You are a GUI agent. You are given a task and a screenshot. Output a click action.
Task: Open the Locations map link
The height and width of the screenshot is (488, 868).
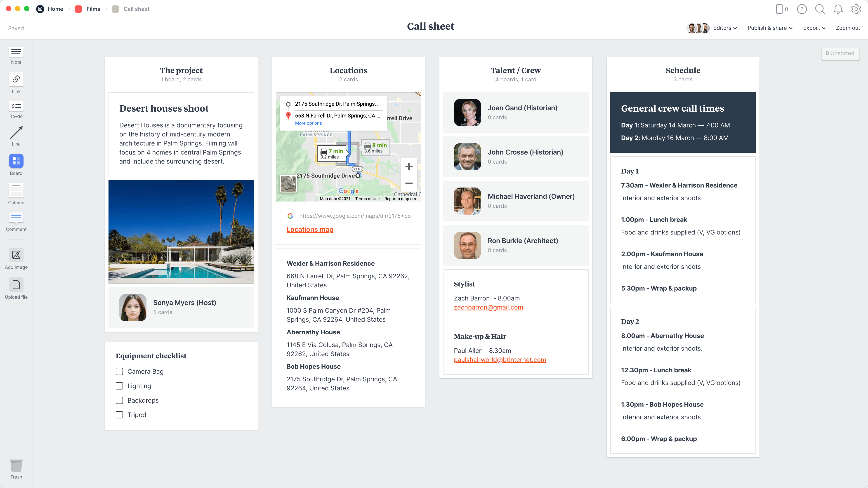tap(310, 229)
